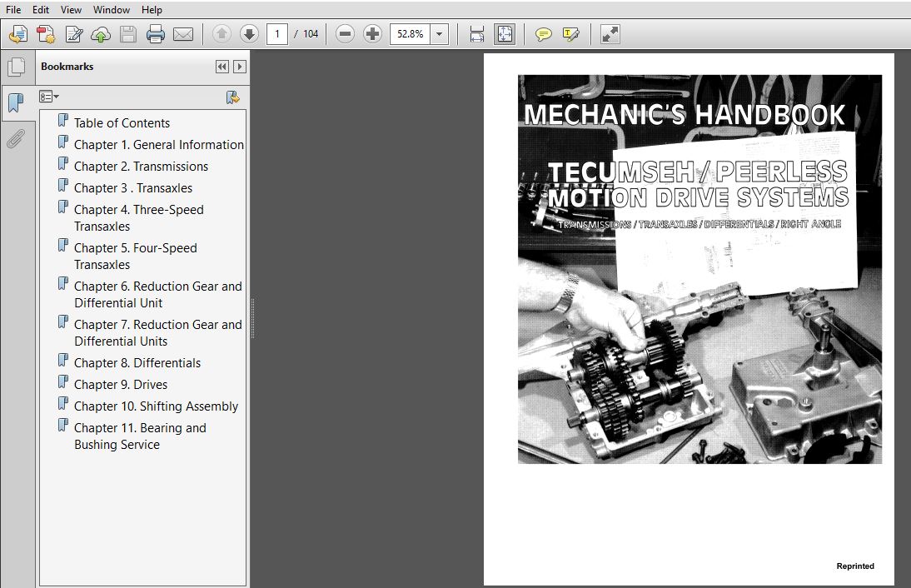Click the Combine Files toolbar icon
The width and height of the screenshot is (911, 588).
tap(45, 34)
